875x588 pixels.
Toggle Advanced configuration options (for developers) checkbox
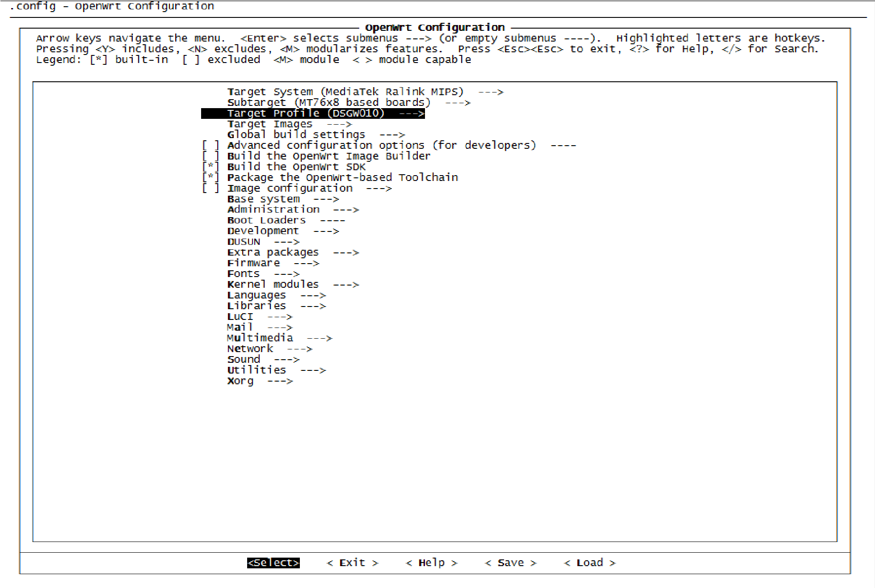pos(211,146)
